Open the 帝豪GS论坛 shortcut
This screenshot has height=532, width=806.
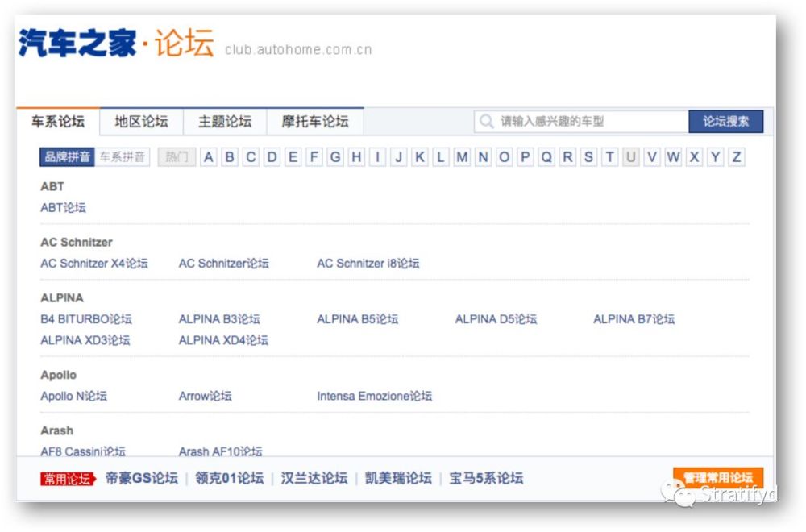(142, 478)
